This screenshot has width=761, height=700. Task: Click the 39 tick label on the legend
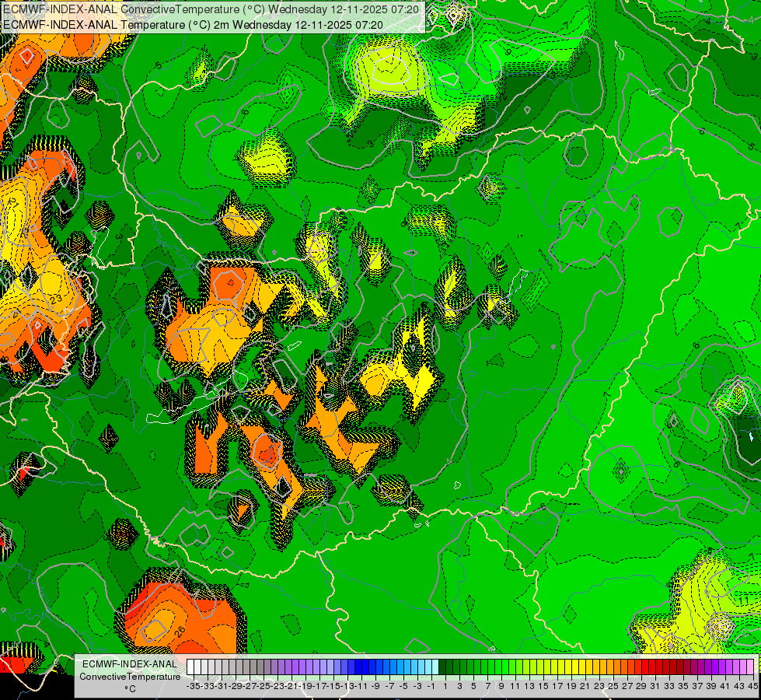[x=711, y=686]
